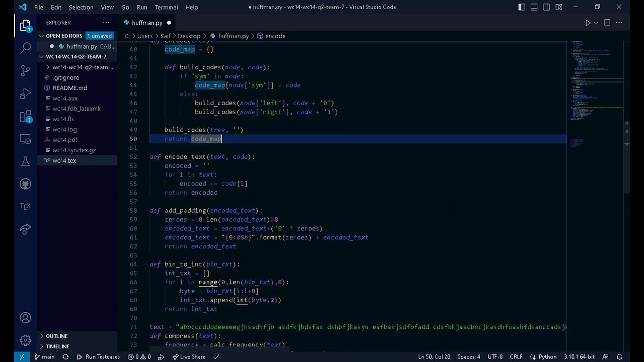Select the huffman.py editor tab

[147, 23]
